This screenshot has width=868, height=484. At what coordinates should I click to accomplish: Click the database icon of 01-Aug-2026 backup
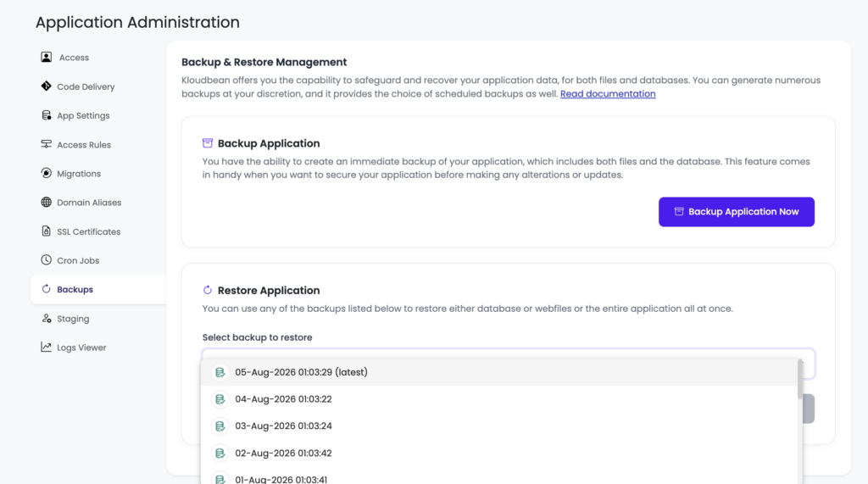220,478
